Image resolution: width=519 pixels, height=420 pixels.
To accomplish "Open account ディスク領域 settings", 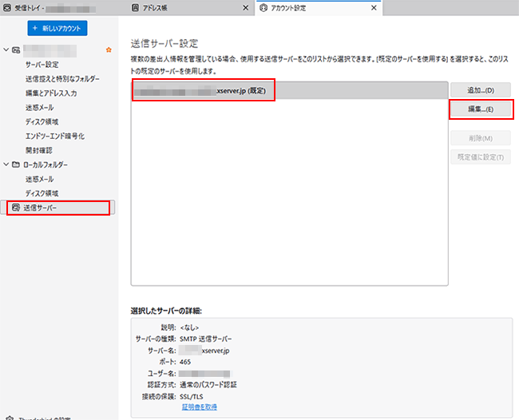I will pyautogui.click(x=42, y=122).
